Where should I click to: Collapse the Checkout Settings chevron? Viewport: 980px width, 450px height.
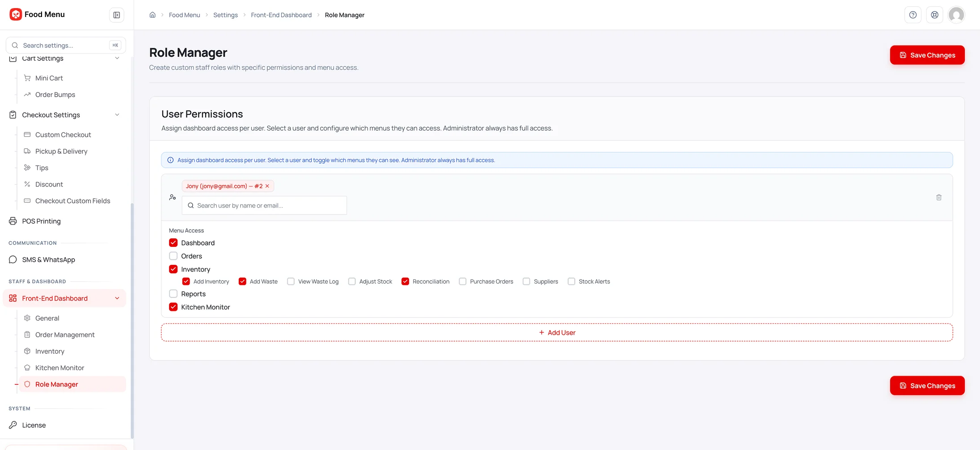117,115
